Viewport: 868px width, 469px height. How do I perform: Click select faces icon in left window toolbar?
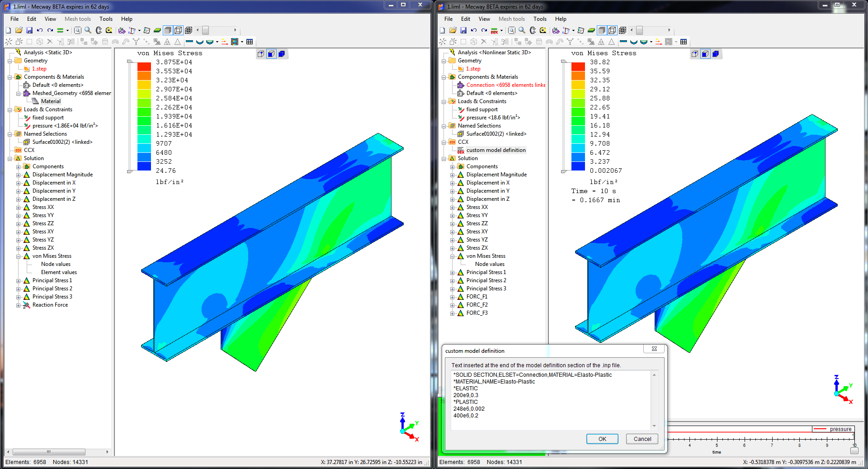click(147, 30)
